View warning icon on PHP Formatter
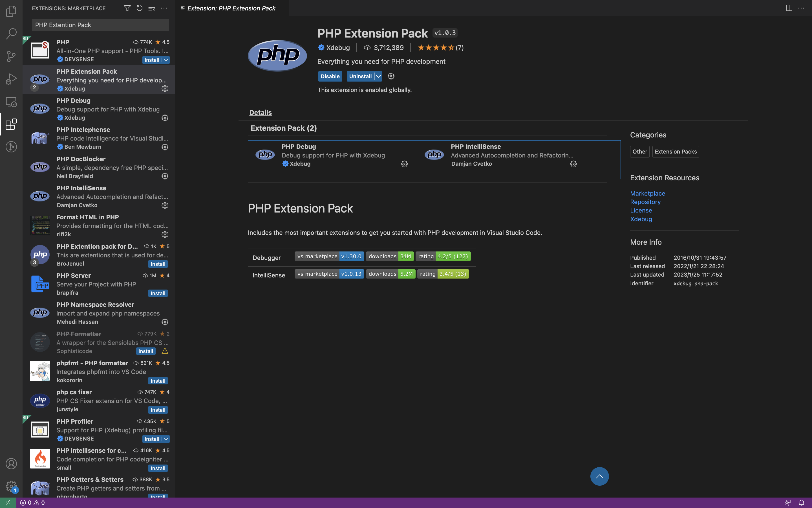Screen dimensions: 812x508 pos(165,351)
